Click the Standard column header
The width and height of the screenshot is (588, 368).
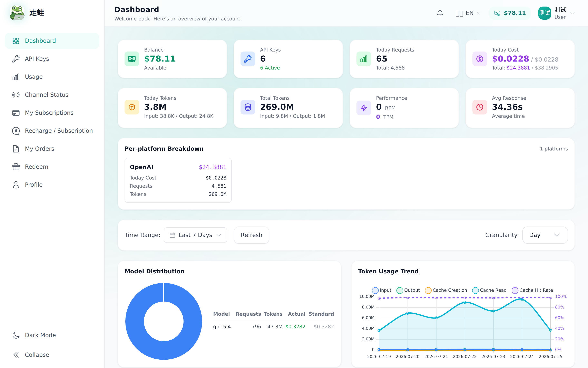pyautogui.click(x=321, y=314)
